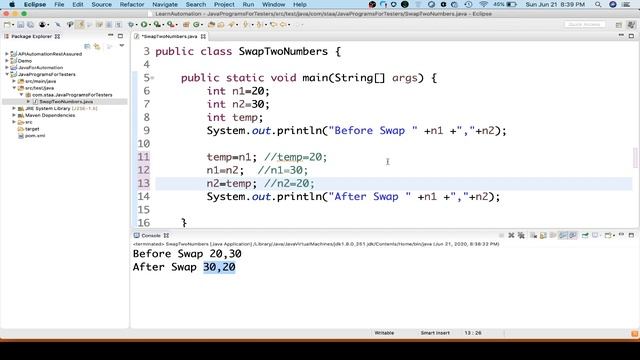640x360 pixels.
Task: Expand the Demo project
Action: tap(7, 61)
